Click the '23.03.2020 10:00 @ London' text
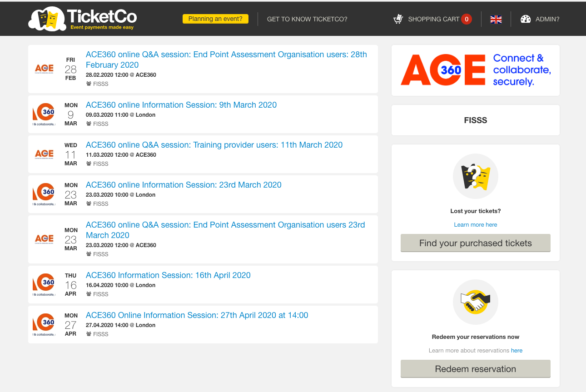The image size is (586, 392). pyautogui.click(x=120, y=195)
